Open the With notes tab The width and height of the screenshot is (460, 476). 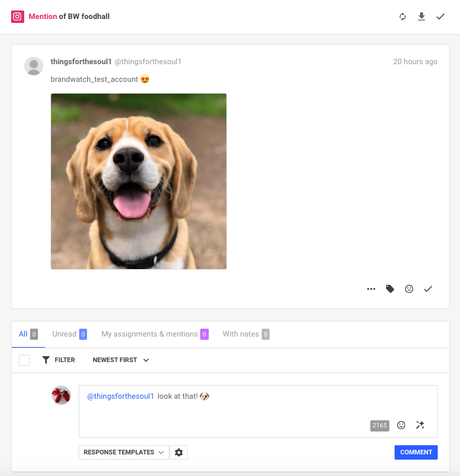pos(246,334)
